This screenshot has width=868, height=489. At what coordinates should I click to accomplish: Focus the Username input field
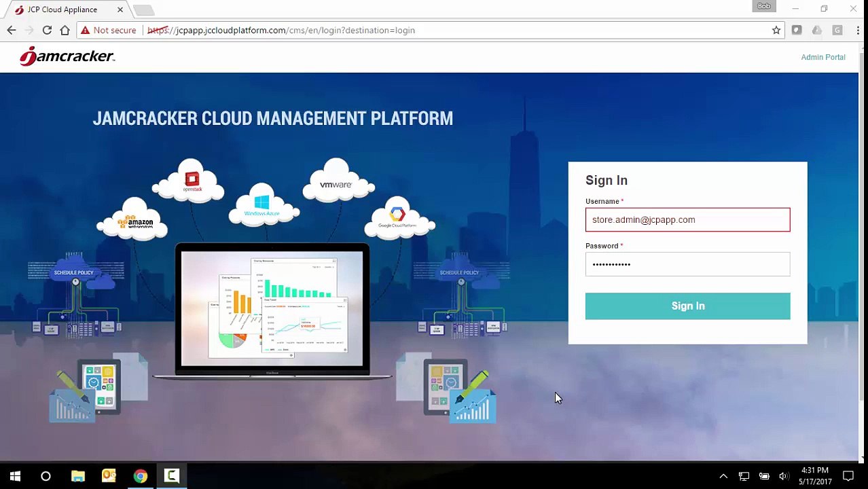tap(687, 219)
